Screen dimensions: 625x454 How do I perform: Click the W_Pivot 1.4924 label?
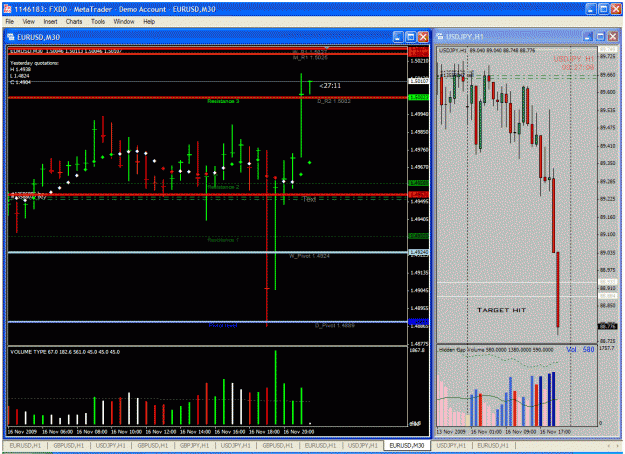tap(309, 256)
